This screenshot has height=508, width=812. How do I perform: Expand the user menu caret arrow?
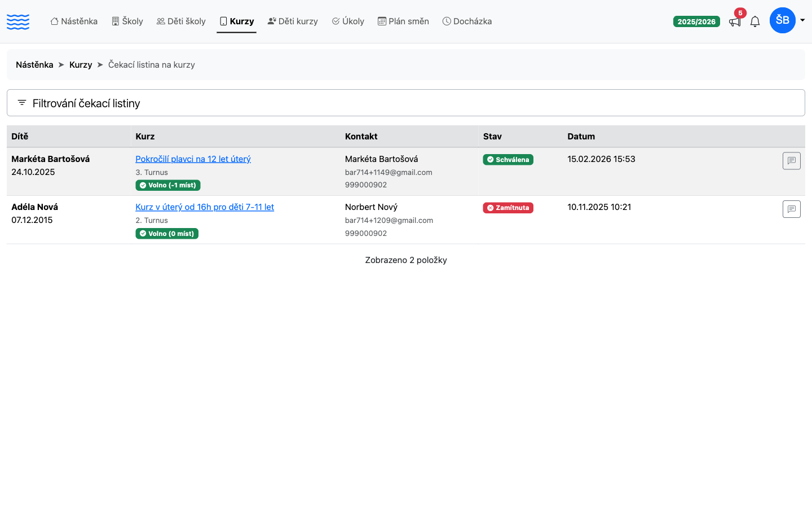802,20
